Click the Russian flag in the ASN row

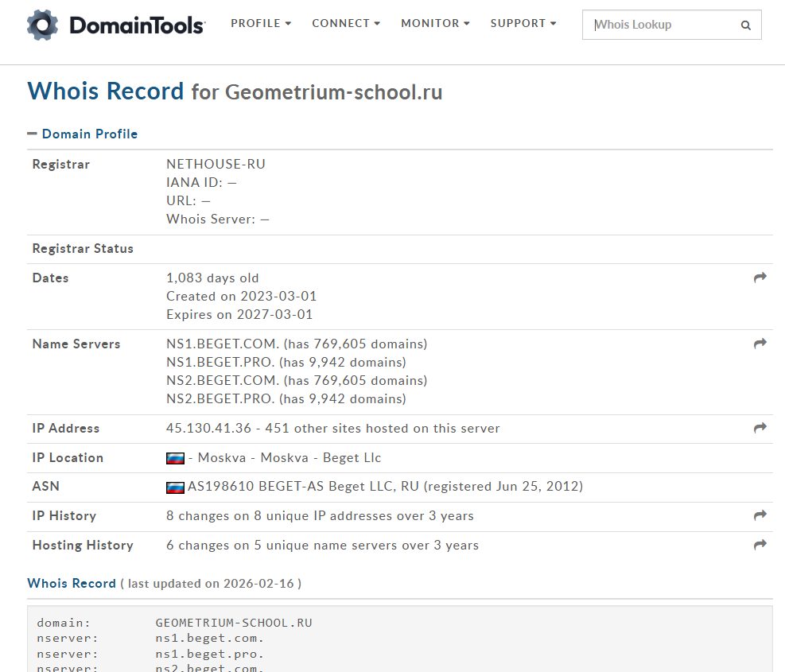[x=175, y=487]
